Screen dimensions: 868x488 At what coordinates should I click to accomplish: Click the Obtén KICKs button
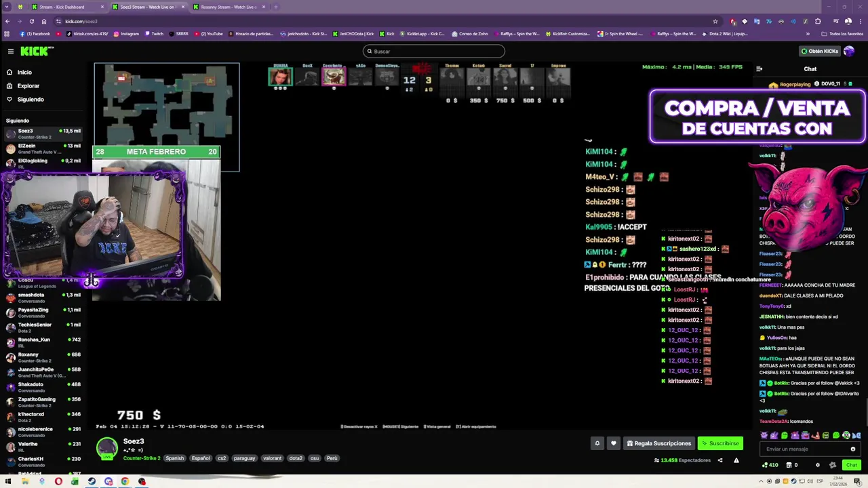point(819,51)
